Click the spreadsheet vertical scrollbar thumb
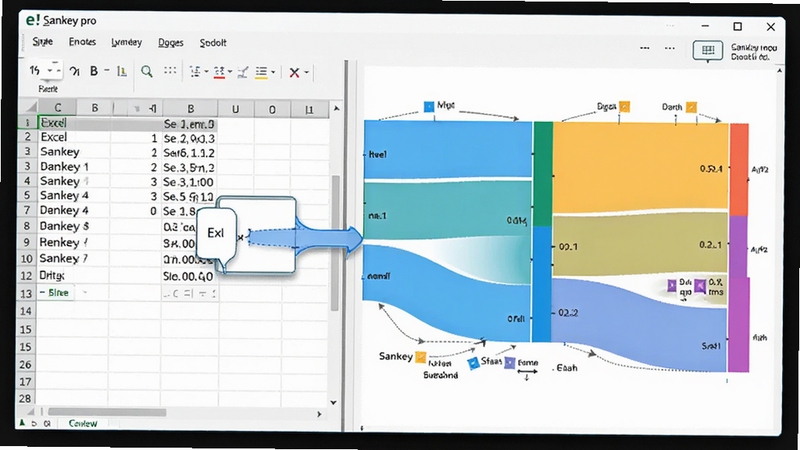The width and height of the screenshot is (800, 450). click(335, 243)
